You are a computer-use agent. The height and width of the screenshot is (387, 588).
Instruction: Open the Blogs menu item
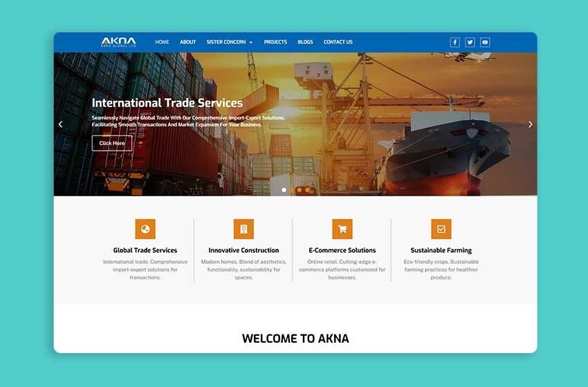[x=305, y=42]
